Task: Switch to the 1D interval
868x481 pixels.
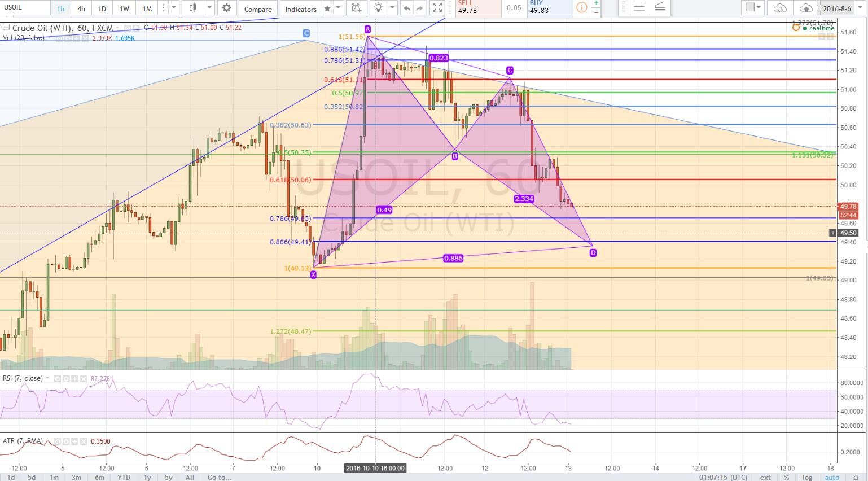Action: click(x=102, y=8)
